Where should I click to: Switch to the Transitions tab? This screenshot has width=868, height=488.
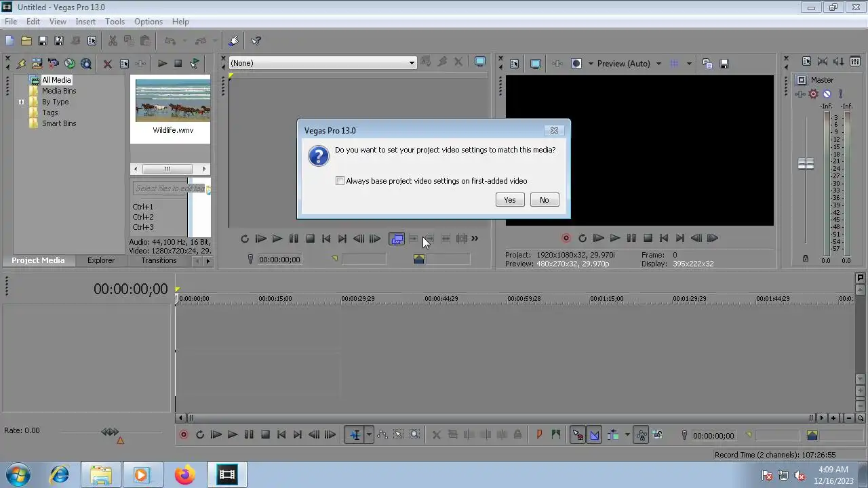pyautogui.click(x=159, y=260)
